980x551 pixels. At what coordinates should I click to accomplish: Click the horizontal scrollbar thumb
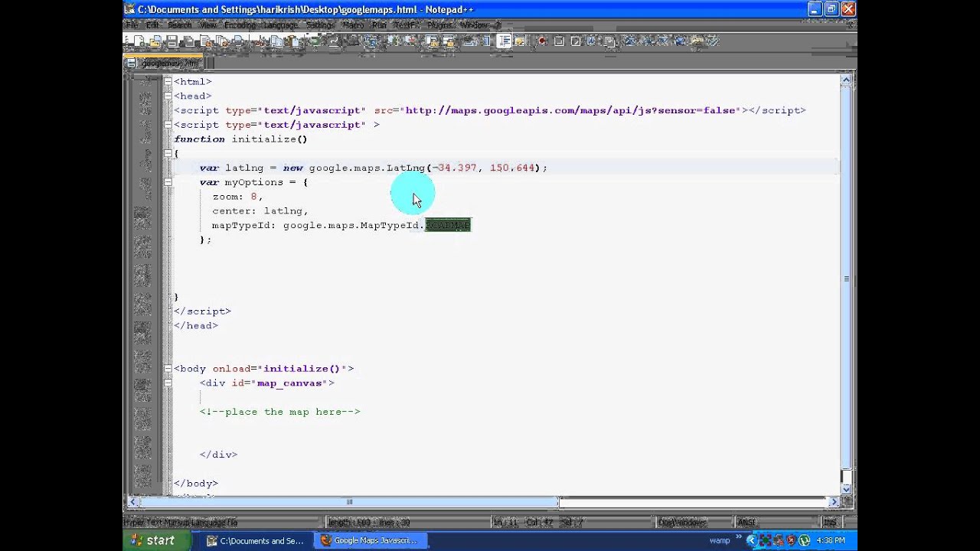tap(349, 502)
